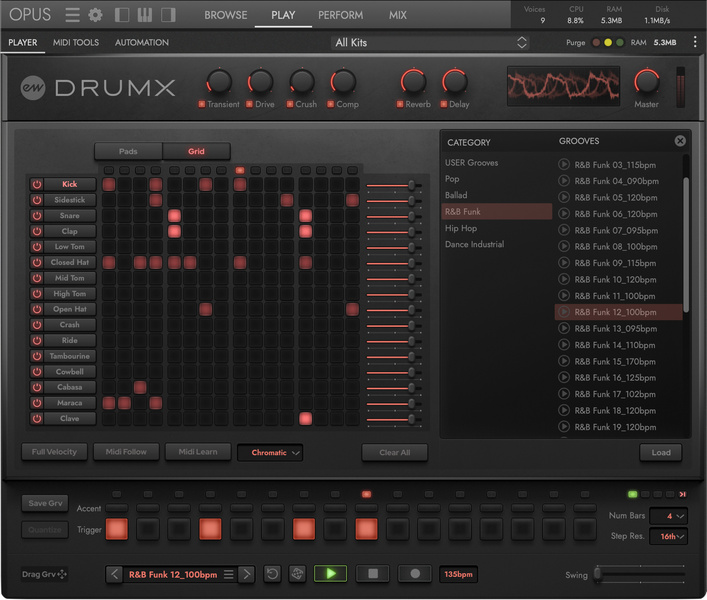Open the settings gear icon
707x600 pixels.
tap(95, 15)
